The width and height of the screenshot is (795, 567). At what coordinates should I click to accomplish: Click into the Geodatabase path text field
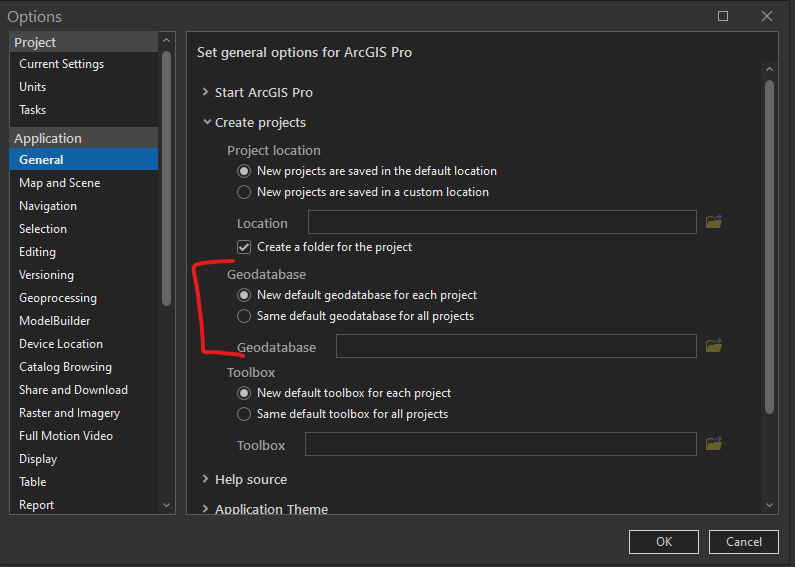515,346
